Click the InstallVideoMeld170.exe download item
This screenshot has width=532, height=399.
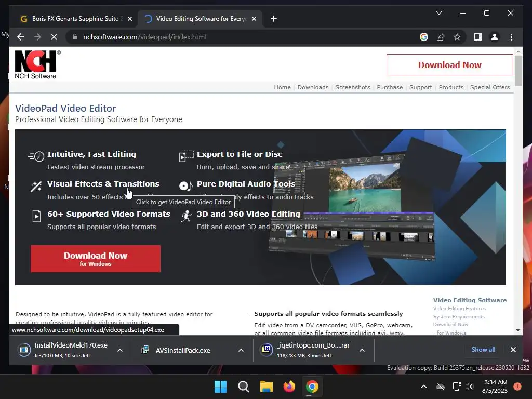pyautogui.click(x=63, y=350)
